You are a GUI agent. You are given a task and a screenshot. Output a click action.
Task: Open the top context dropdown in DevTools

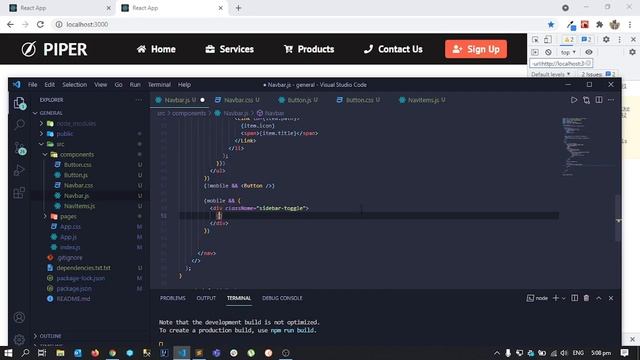[568, 52]
